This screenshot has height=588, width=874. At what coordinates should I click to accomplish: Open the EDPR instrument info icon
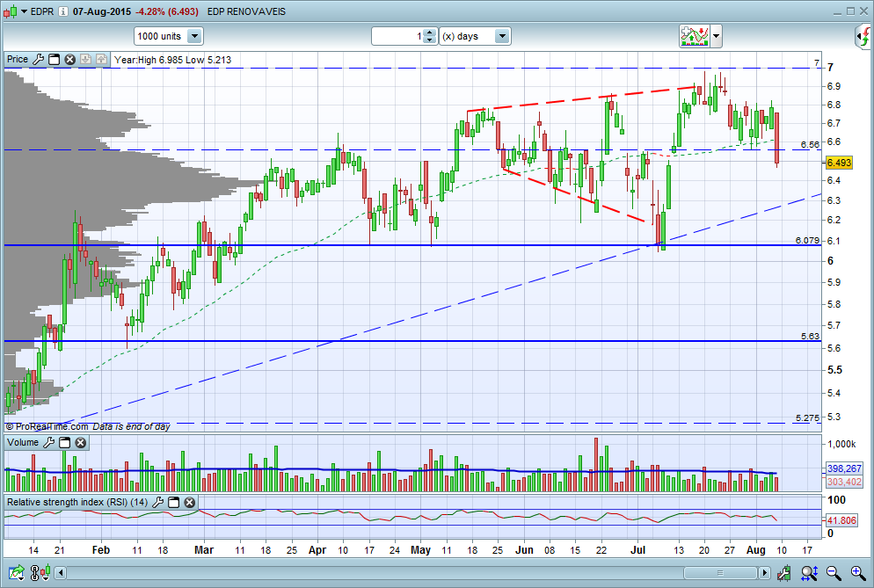pyautogui.click(x=63, y=11)
